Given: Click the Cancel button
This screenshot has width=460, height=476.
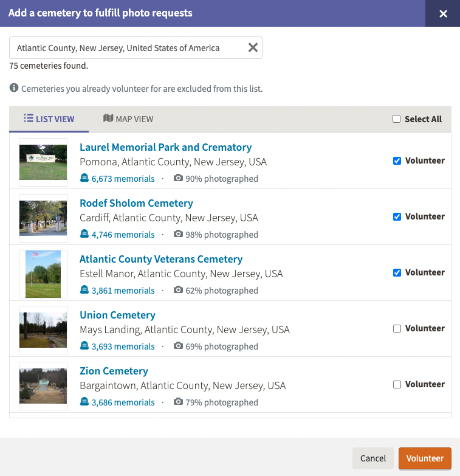Looking at the screenshot, I should click(x=373, y=458).
